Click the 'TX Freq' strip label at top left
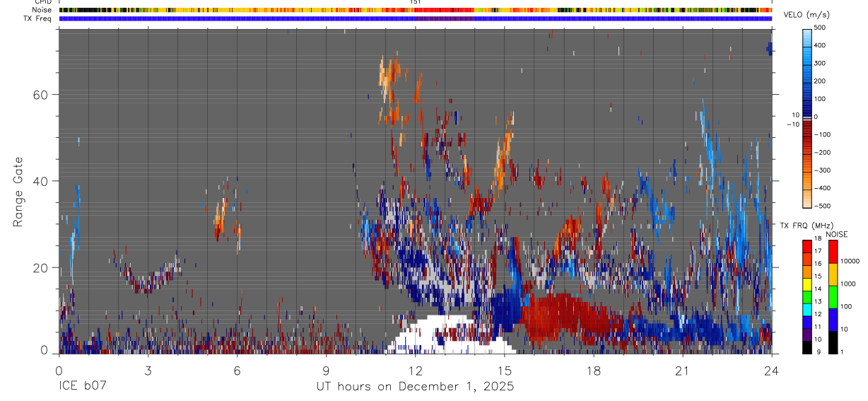Viewport: 868px width, 401px height. coord(37,18)
